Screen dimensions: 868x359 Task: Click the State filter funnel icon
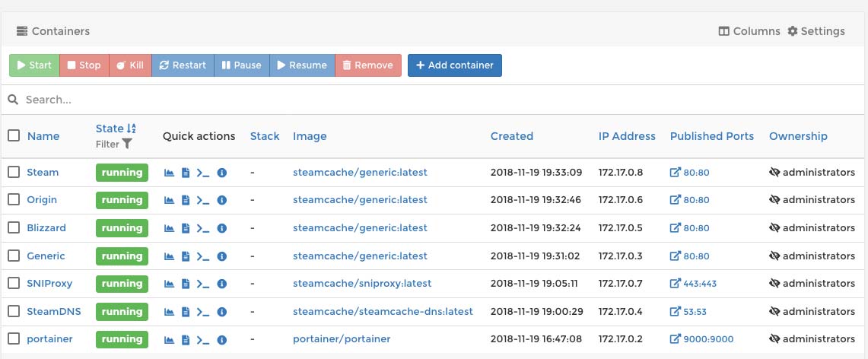point(127,144)
